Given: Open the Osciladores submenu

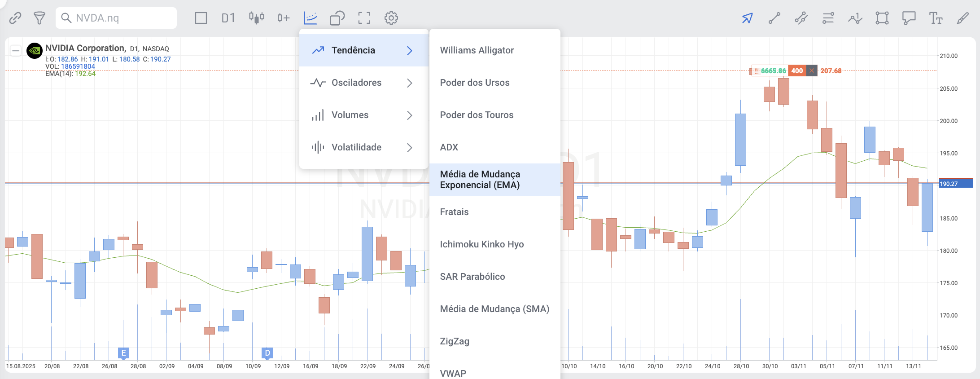Looking at the screenshot, I should (364, 83).
